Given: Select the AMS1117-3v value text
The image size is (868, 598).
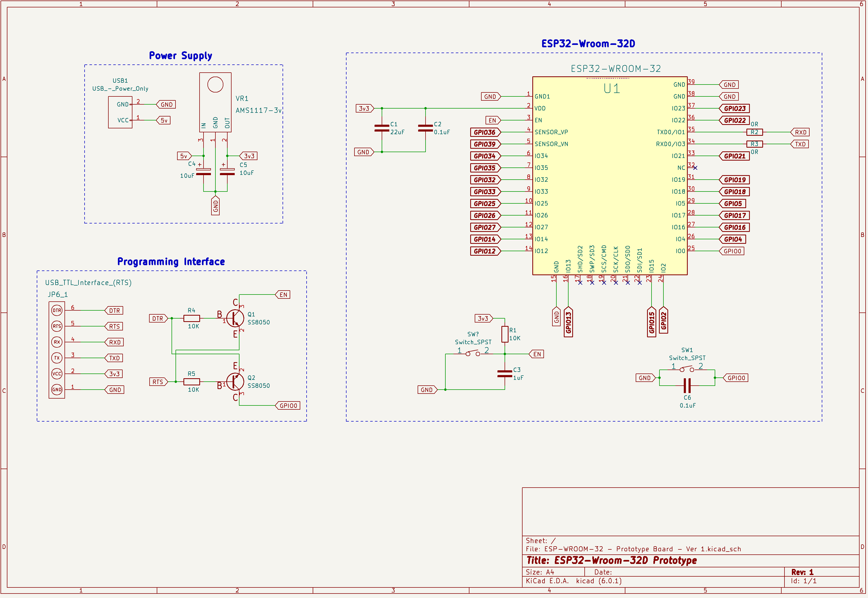Looking at the screenshot, I should pyautogui.click(x=258, y=110).
